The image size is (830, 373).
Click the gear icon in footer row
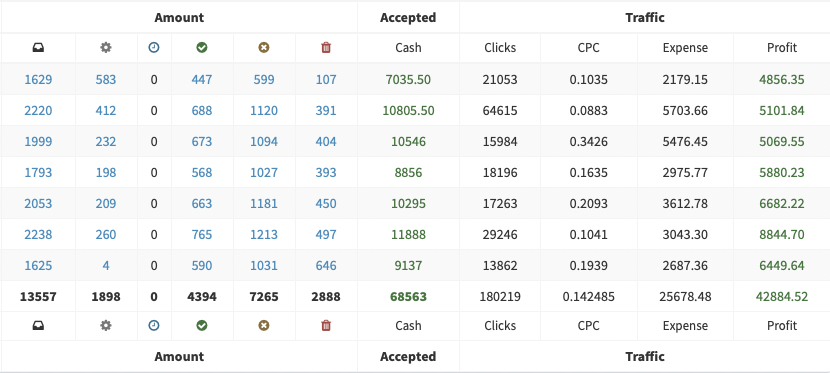[x=106, y=325]
